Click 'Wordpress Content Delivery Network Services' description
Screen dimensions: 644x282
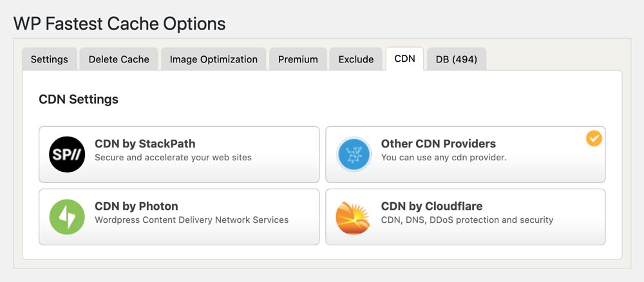click(191, 220)
